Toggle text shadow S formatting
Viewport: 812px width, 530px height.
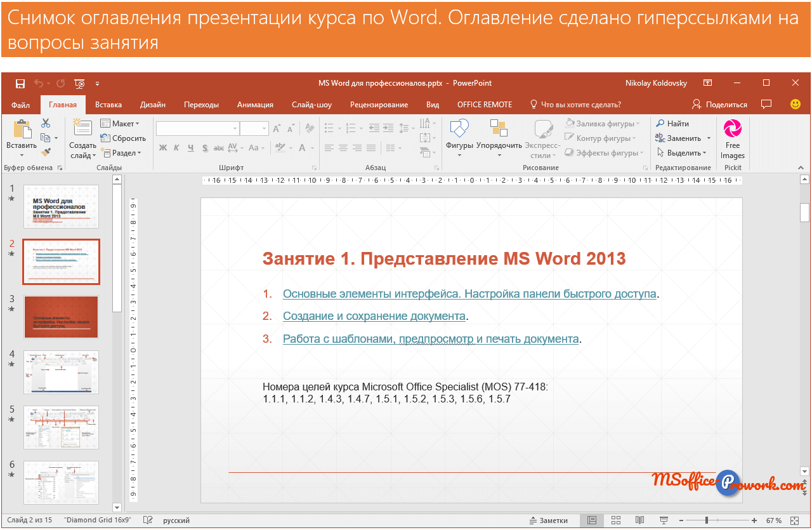point(205,148)
